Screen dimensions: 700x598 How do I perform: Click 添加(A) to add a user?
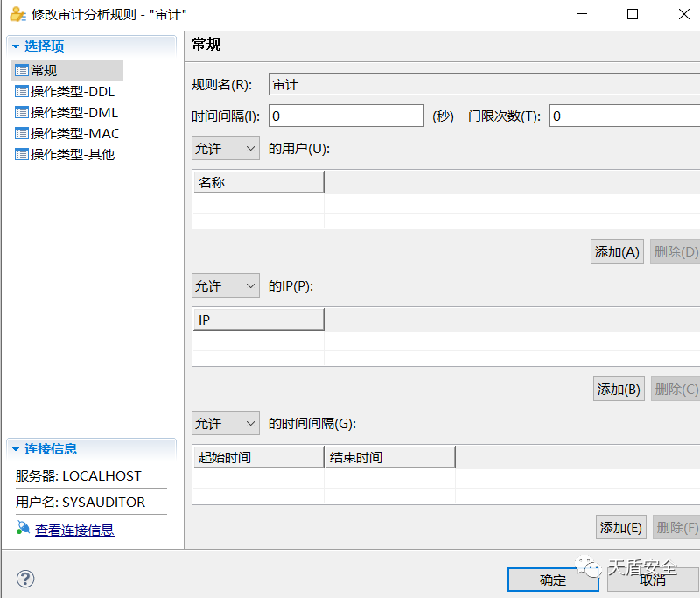(x=617, y=252)
